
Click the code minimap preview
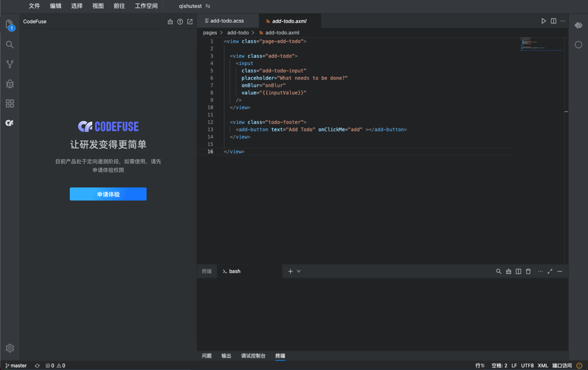(541, 44)
